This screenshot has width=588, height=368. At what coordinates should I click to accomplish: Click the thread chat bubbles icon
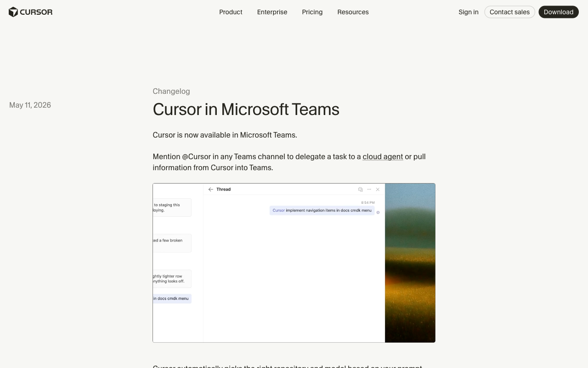(360, 189)
